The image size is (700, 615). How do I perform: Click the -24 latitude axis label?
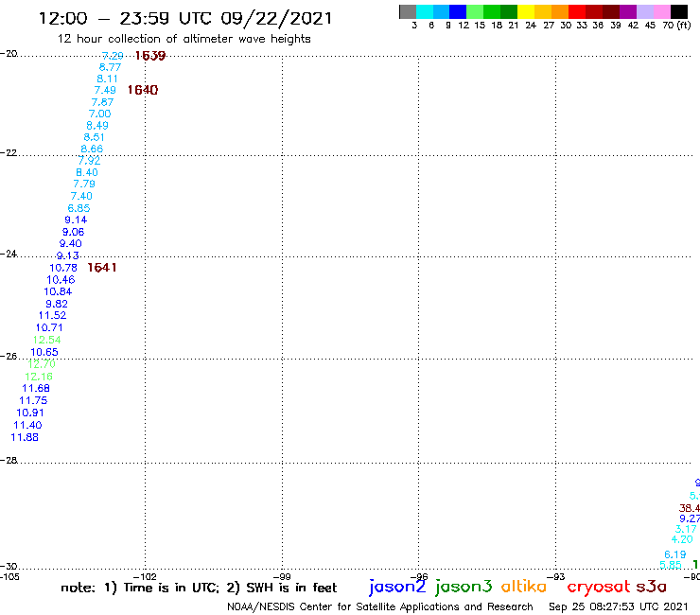click(9, 254)
